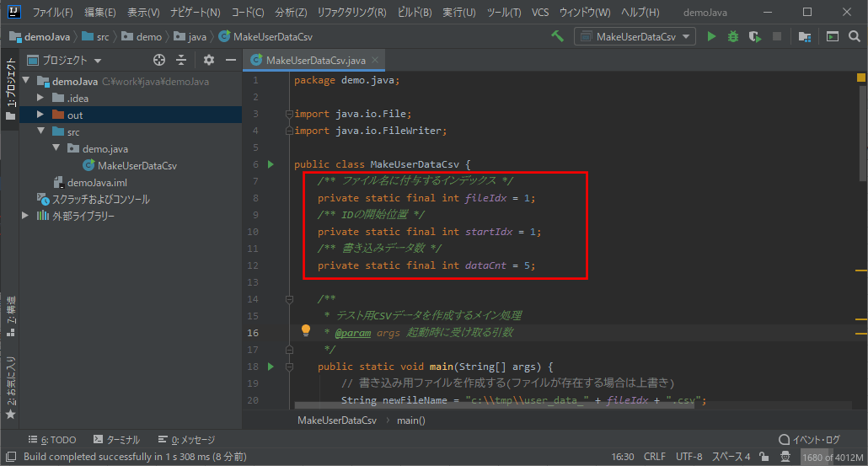Toggle the tool window quick-access icon

(x=10, y=457)
